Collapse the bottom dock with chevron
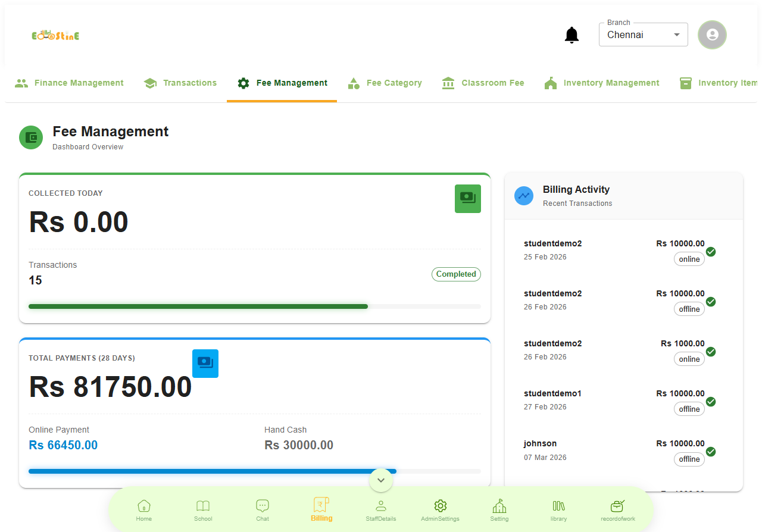Image resolution: width=762 pixels, height=532 pixels. click(381, 480)
